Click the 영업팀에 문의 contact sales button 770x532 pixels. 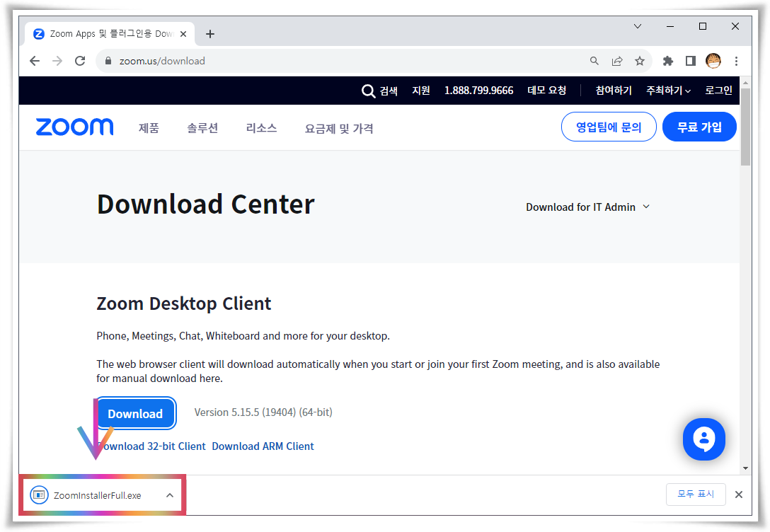[609, 127]
